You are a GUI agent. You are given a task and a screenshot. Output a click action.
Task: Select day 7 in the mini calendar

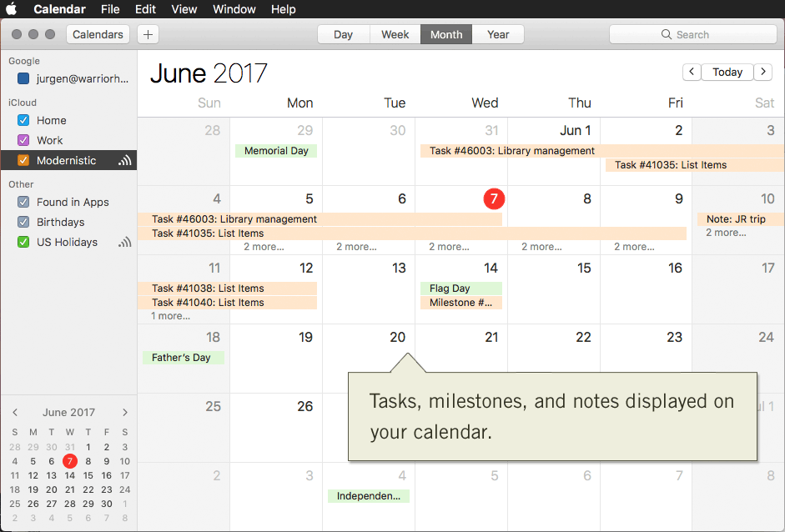pos(69,461)
